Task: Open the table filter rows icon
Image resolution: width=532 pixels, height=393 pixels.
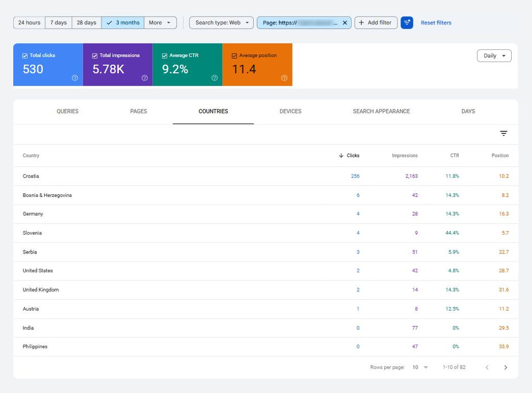Action: tap(503, 133)
